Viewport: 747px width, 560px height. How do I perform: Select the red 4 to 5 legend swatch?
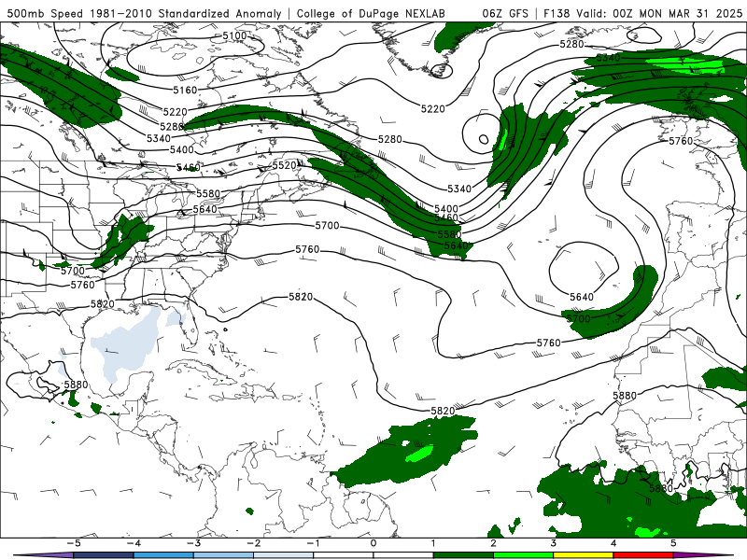point(643,555)
